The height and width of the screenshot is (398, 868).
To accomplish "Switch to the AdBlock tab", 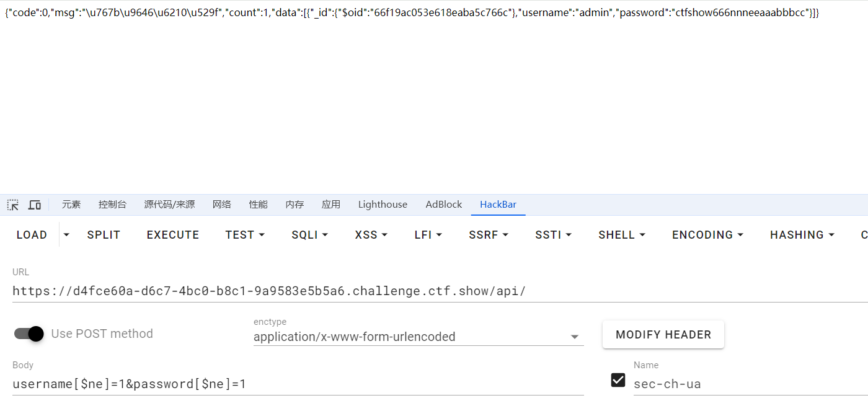I will tap(444, 205).
